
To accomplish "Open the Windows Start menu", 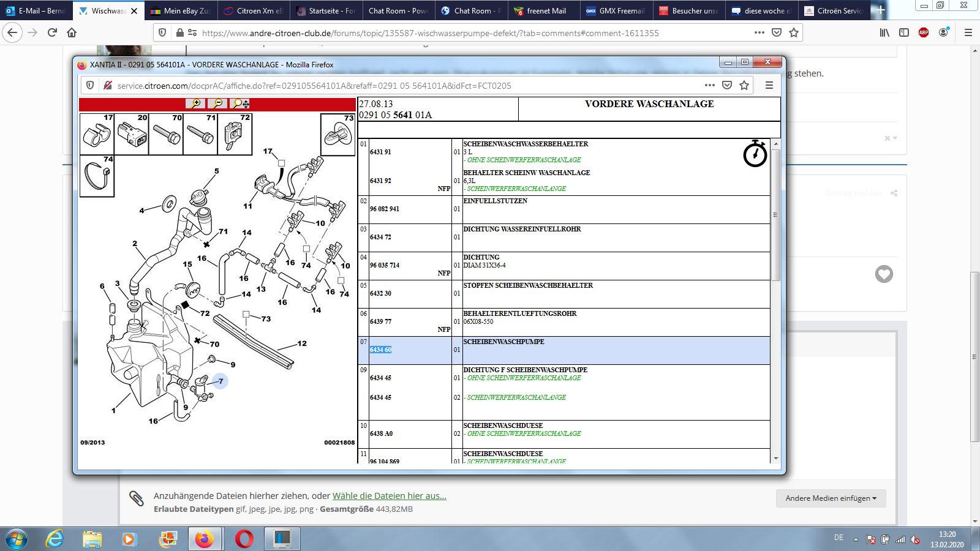I will click(16, 539).
